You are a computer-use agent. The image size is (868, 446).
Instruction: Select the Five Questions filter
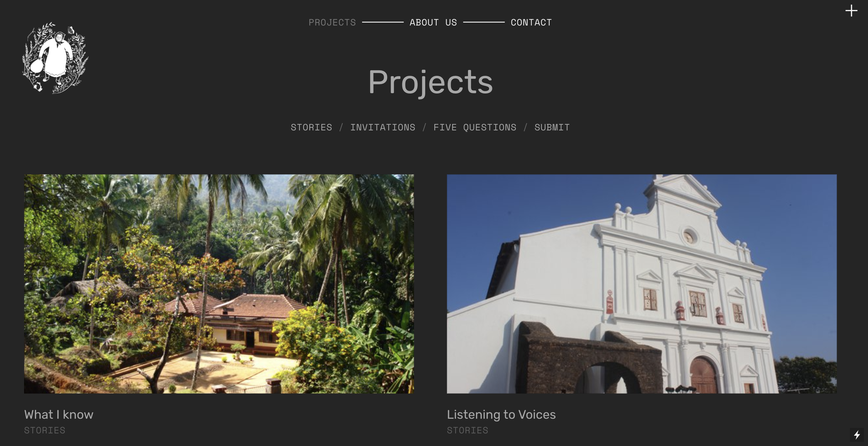click(475, 127)
